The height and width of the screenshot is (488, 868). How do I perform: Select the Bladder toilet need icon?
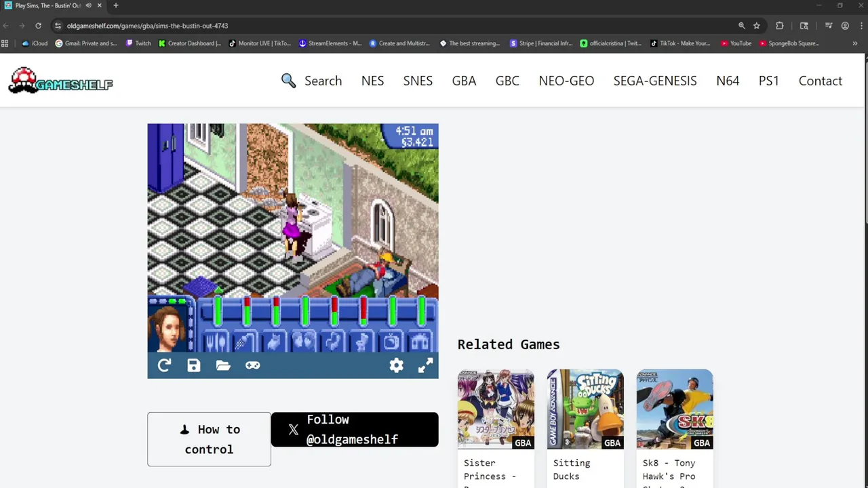[362, 342]
